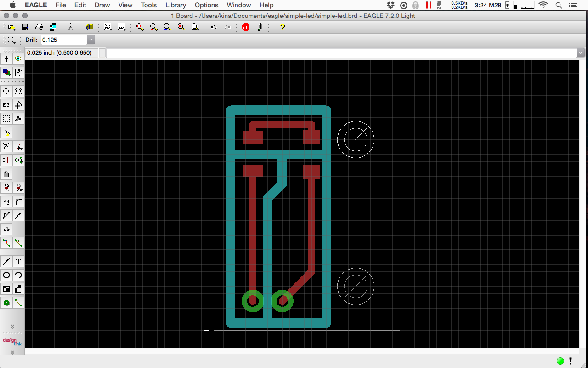Save the board with the floppy icon
588x368 pixels.
tap(25, 27)
